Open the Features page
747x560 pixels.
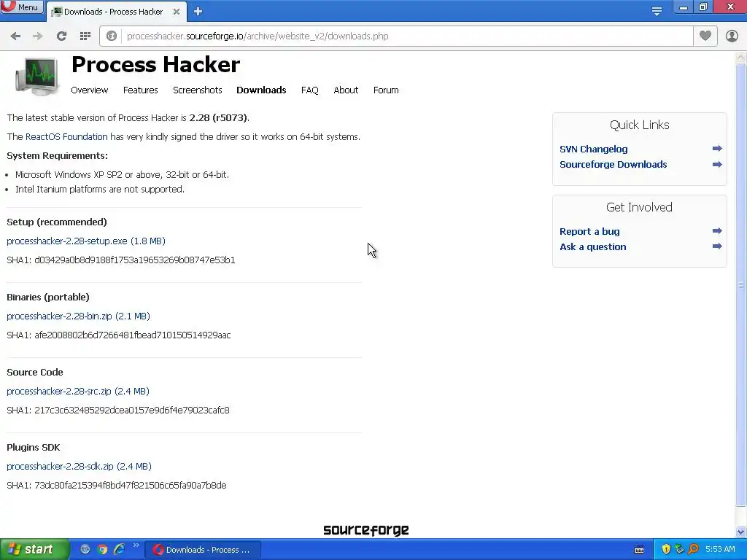[141, 90]
